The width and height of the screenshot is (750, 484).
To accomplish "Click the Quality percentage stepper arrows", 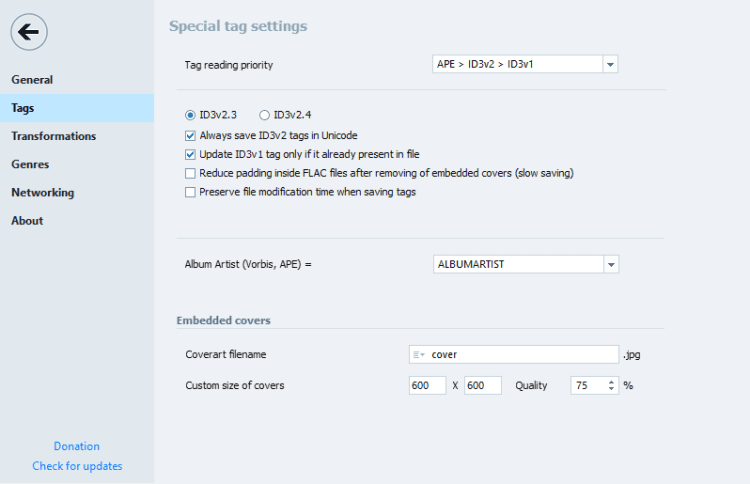I will (612, 385).
